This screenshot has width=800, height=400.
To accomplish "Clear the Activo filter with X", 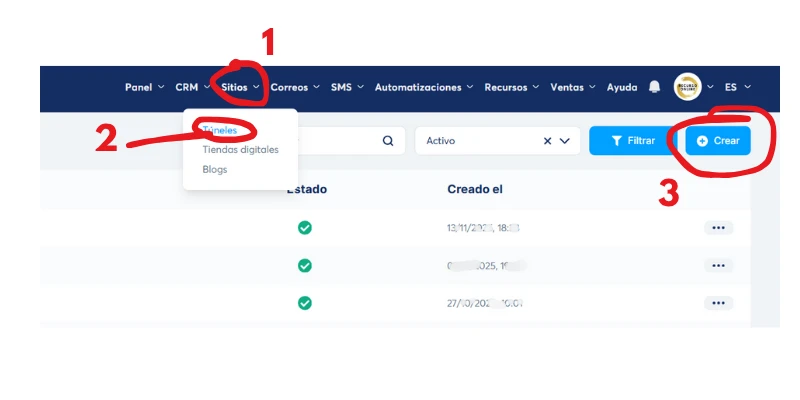I will click(x=547, y=141).
